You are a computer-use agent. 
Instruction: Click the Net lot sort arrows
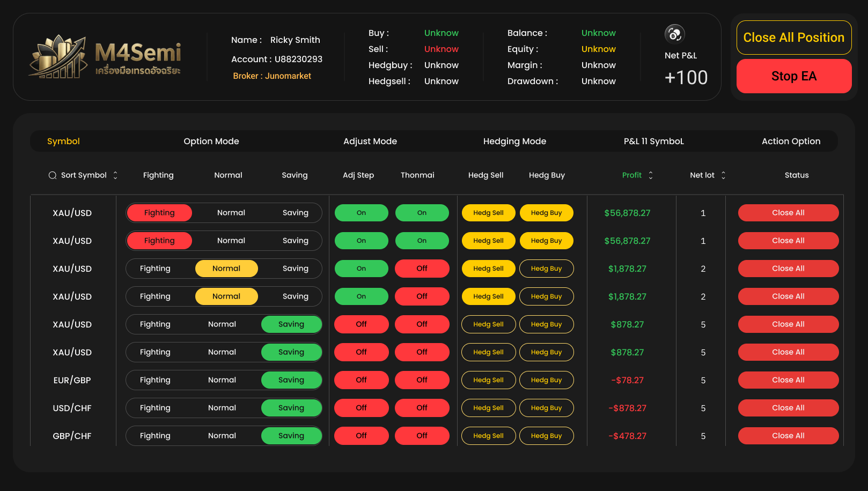(723, 175)
